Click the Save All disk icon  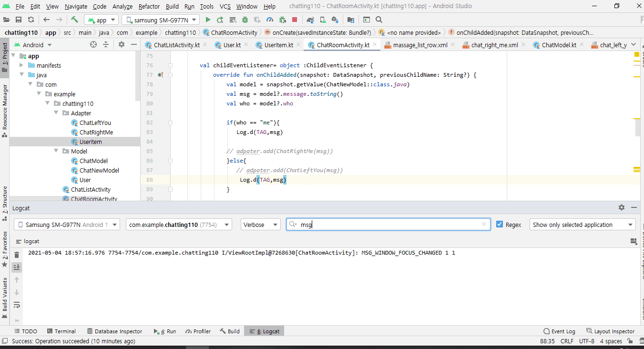coord(19,20)
